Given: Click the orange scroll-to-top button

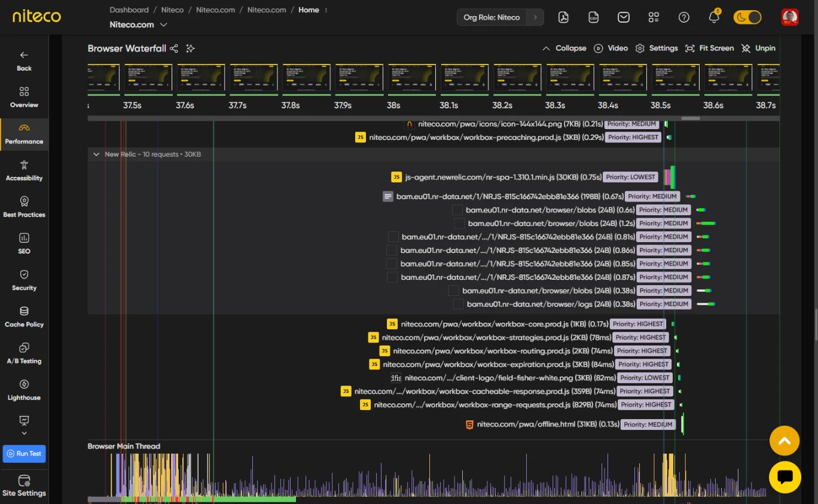Looking at the screenshot, I should 785,441.
